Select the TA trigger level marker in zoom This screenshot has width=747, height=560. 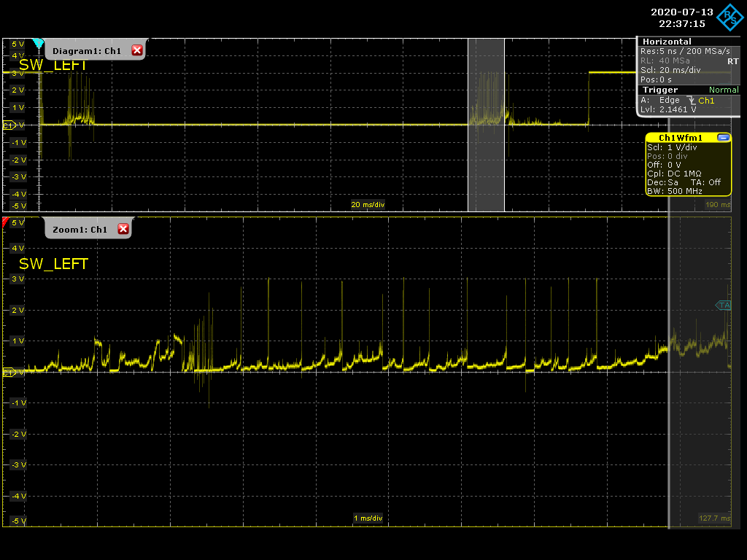[724, 306]
